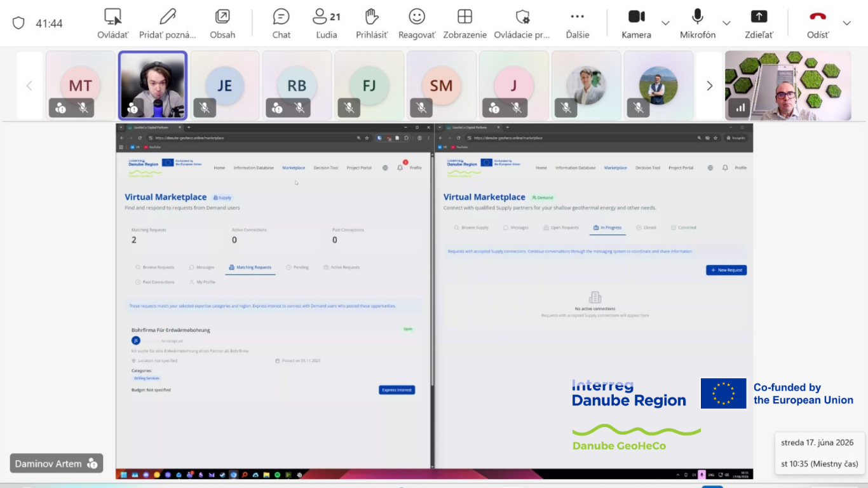
Task: Toggle the Kamera on or off
Action: tap(637, 24)
